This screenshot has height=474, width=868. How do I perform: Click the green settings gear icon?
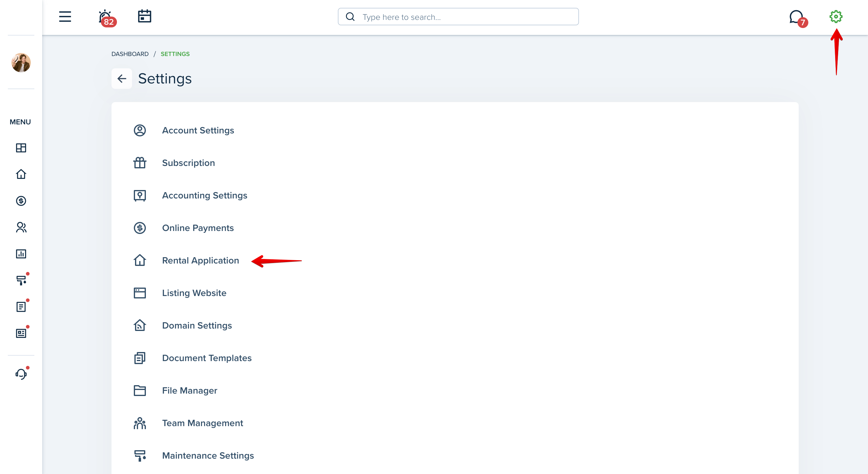pos(836,17)
